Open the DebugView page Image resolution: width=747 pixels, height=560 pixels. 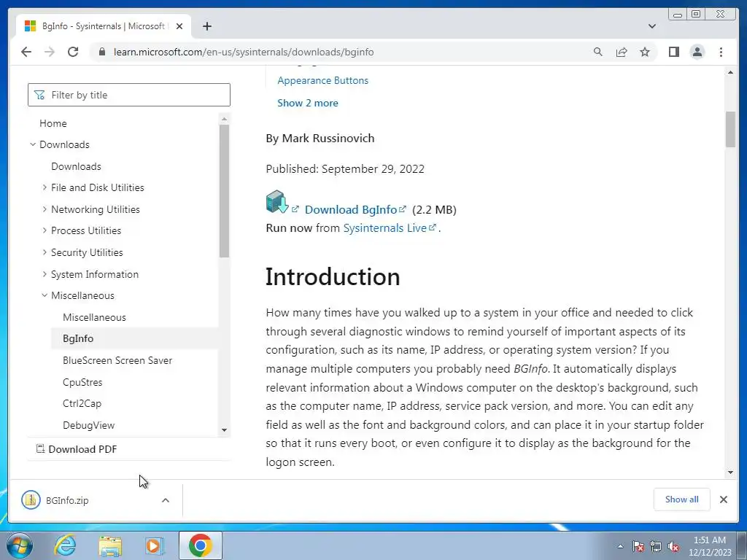point(88,425)
